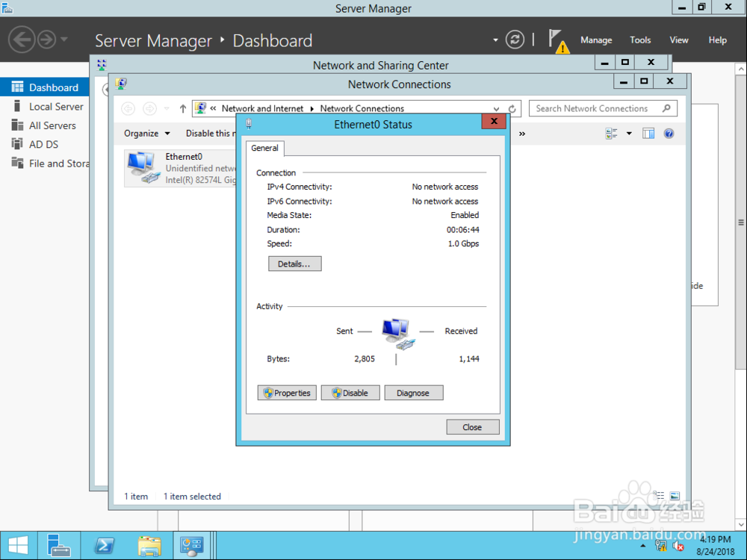
Task: Open the Help menu in Server Manager
Action: (x=717, y=40)
